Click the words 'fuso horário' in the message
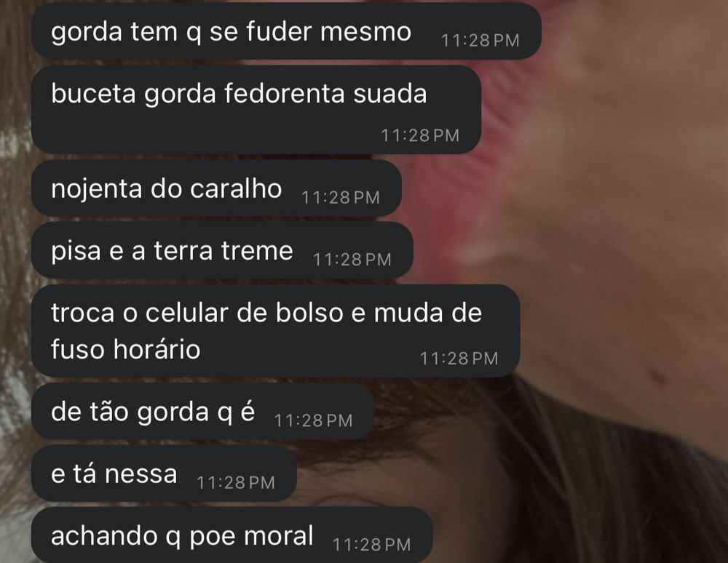This screenshot has height=563, width=728. pyautogui.click(x=125, y=349)
